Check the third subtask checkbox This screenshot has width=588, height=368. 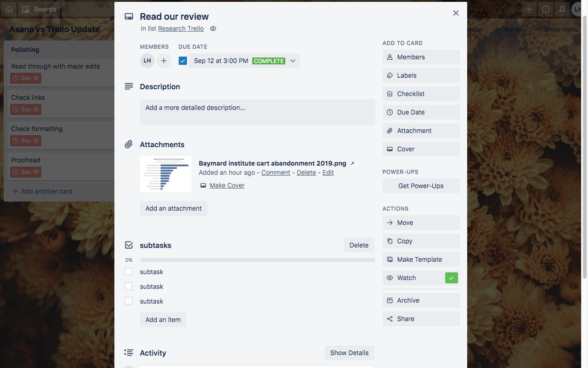point(129,301)
